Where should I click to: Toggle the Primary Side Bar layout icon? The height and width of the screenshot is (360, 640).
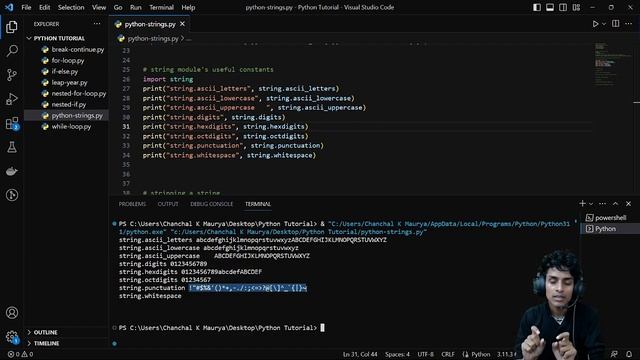[x=537, y=7]
